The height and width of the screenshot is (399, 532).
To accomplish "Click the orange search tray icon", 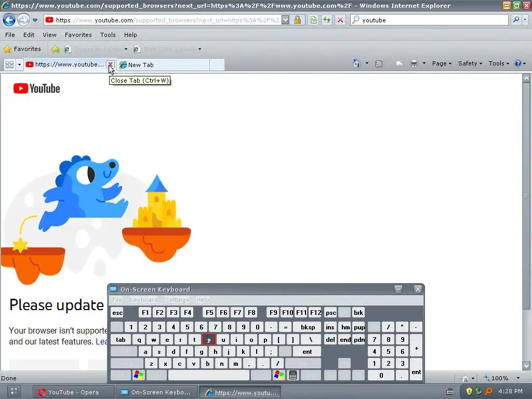I will 488,391.
